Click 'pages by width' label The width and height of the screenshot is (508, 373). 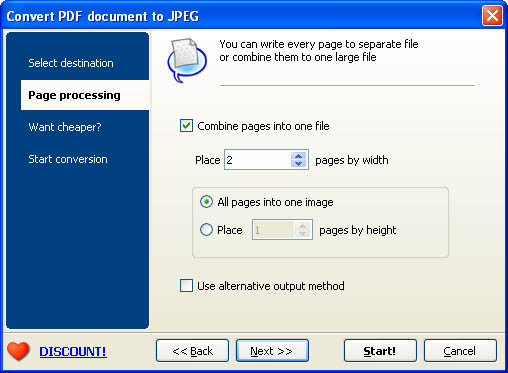pos(352,160)
